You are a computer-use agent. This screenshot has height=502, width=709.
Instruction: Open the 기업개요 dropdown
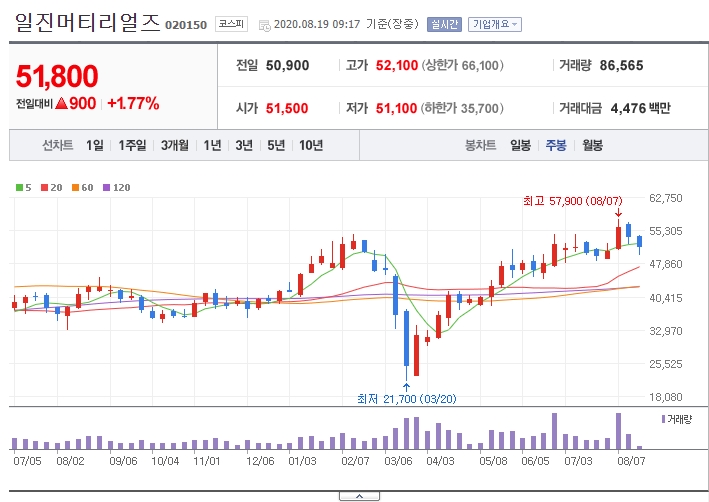click(x=495, y=24)
